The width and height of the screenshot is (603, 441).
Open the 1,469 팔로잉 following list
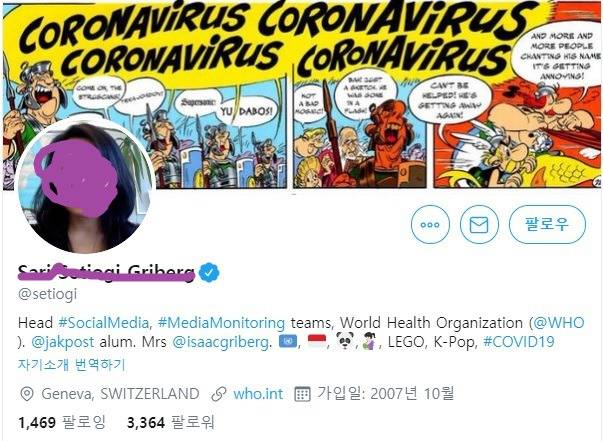(62, 423)
